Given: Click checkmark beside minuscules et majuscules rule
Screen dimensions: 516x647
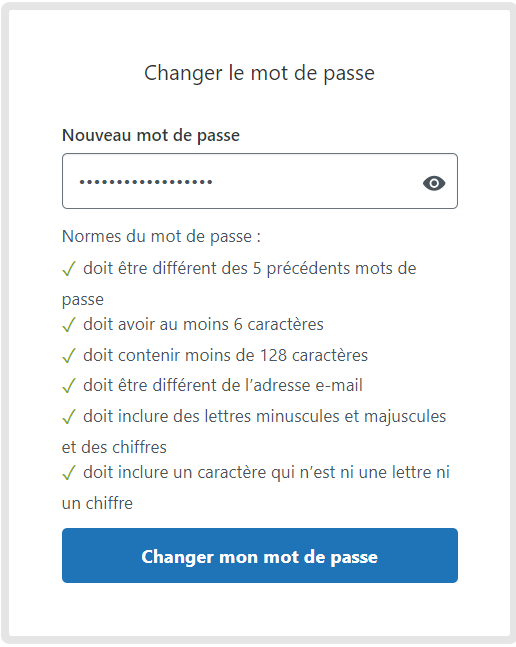Looking at the screenshot, I should (x=69, y=416).
